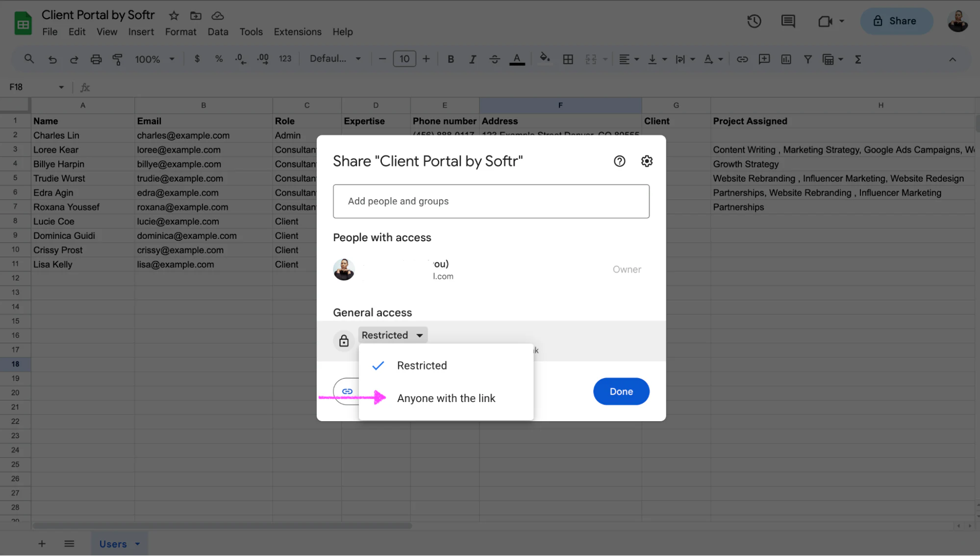Click the all sheets list icon

tap(69, 543)
